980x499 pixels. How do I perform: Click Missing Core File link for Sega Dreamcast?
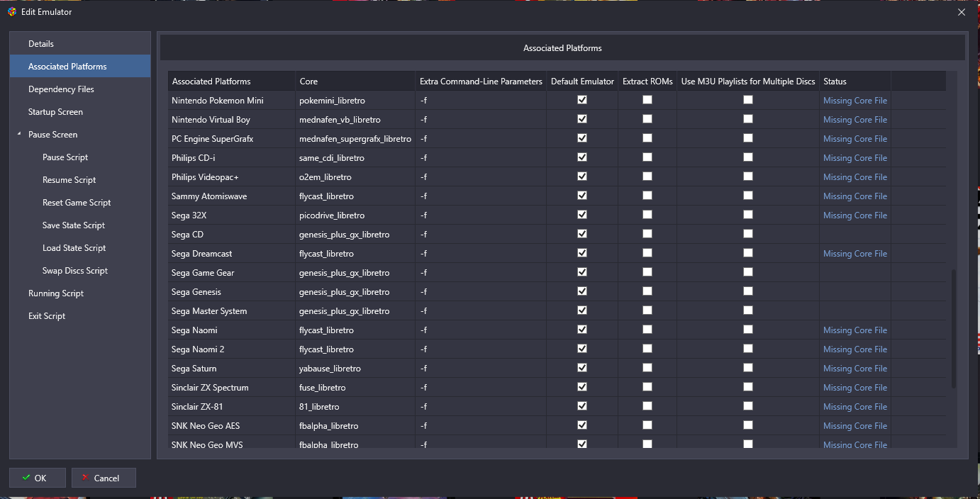pos(855,254)
